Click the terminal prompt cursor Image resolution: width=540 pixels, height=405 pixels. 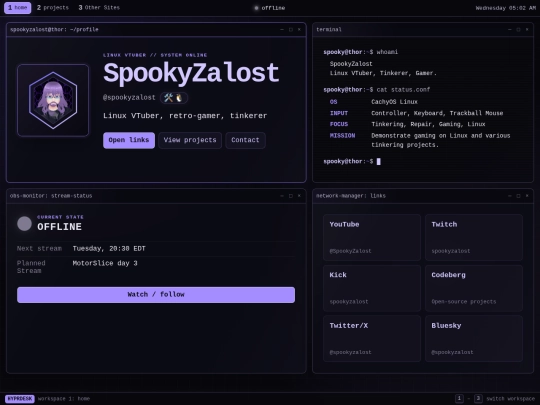pos(379,161)
